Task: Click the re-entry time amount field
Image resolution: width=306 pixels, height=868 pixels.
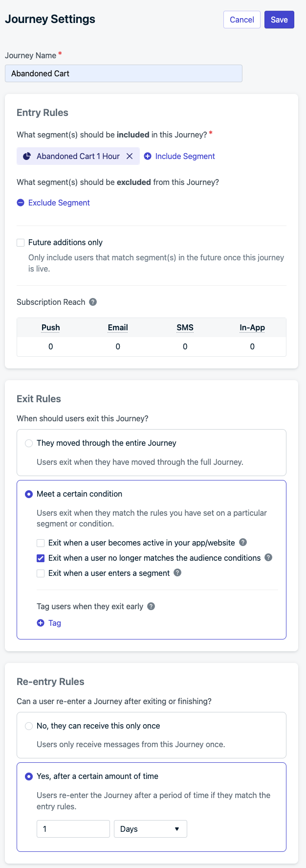Action: tap(73, 829)
